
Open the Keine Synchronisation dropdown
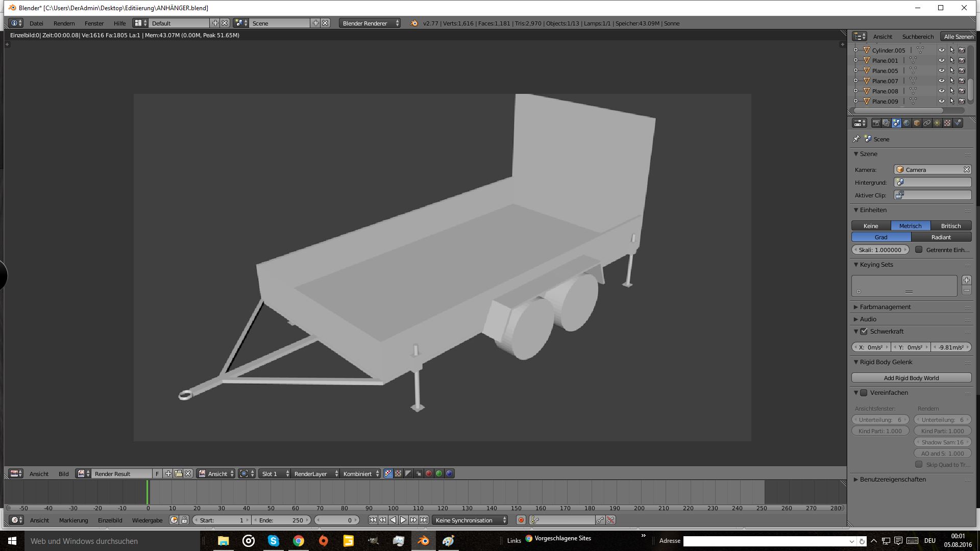pos(470,520)
